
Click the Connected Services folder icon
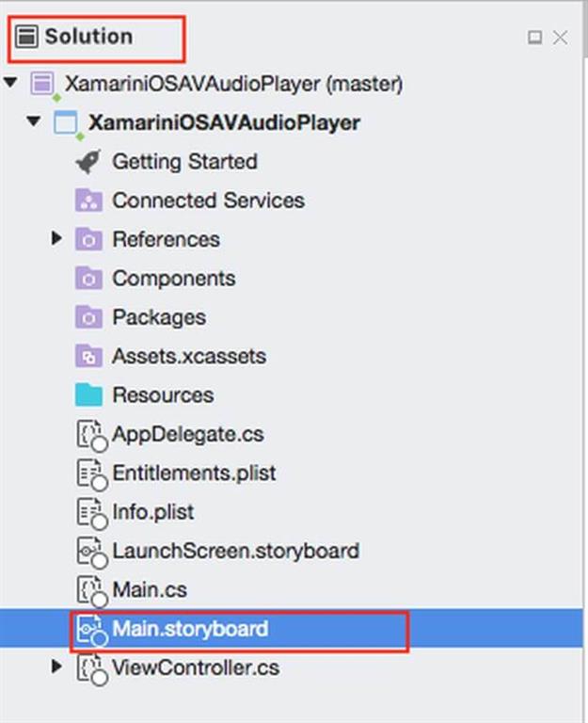(88, 201)
